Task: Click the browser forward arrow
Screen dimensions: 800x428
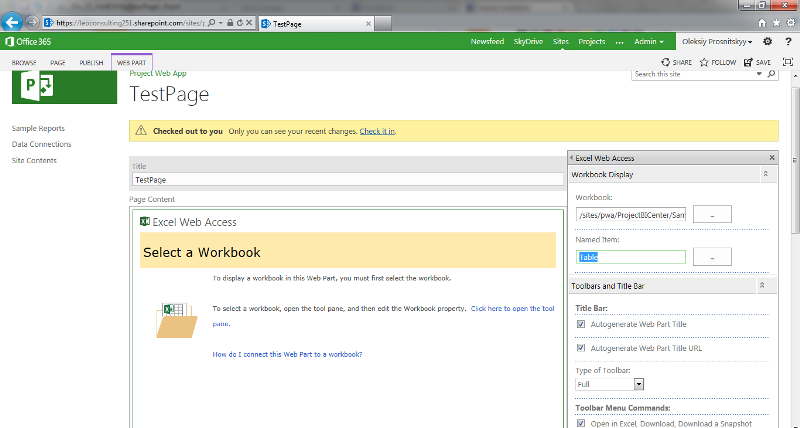Action: click(x=32, y=22)
